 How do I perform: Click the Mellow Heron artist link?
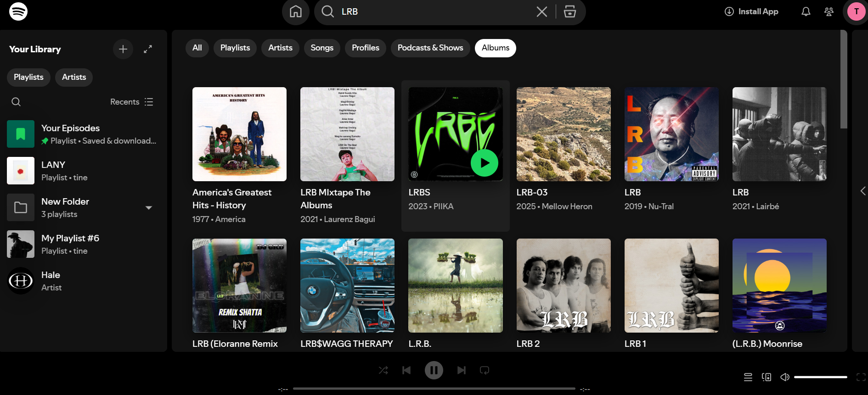[567, 206]
